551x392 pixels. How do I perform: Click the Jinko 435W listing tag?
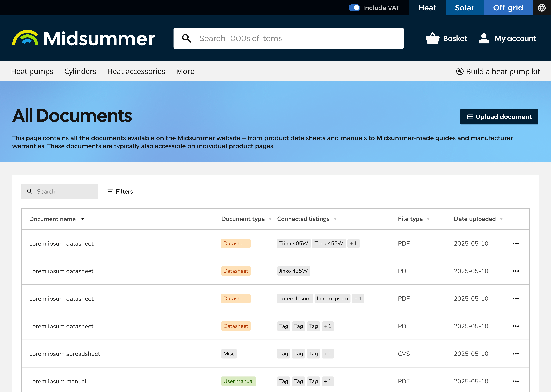tap(293, 271)
